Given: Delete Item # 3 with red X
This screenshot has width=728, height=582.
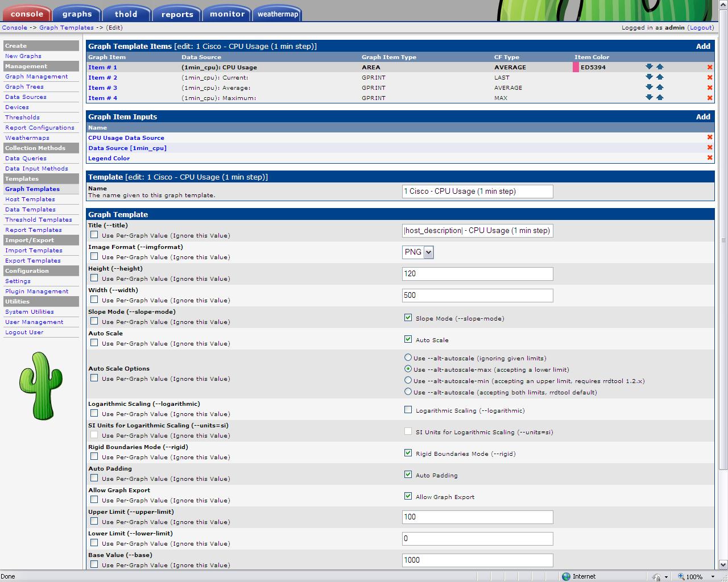Looking at the screenshot, I should tap(710, 88).
